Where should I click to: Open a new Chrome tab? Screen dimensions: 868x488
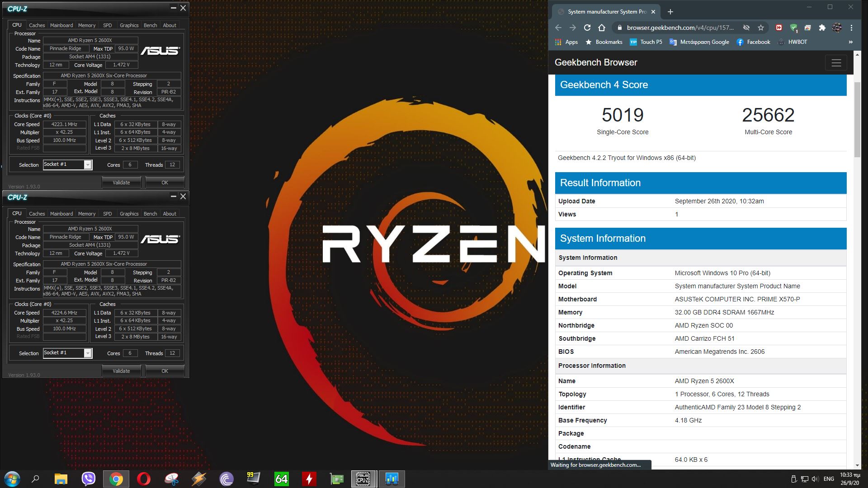pyautogui.click(x=670, y=12)
